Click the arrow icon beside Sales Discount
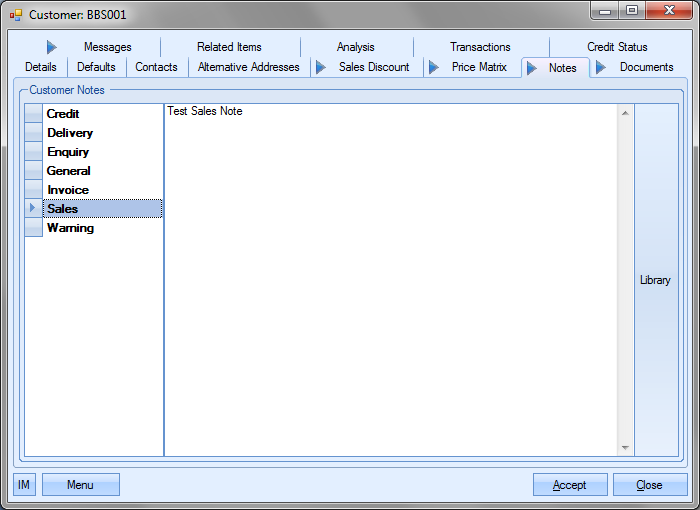The height and width of the screenshot is (510, 700). coord(321,67)
